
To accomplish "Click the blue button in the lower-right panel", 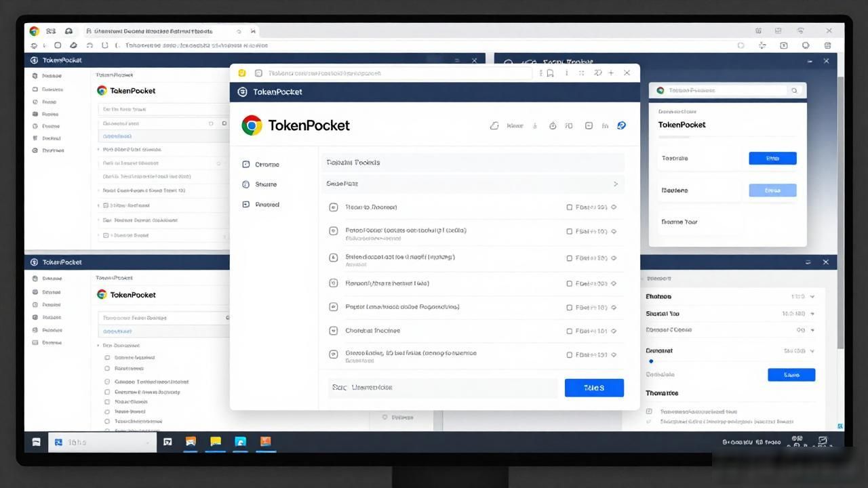I will click(x=791, y=375).
